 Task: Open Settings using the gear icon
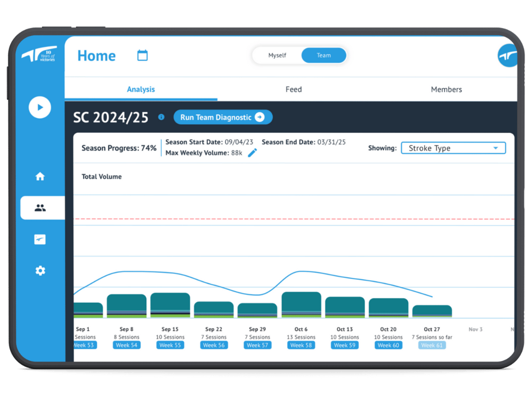tap(40, 270)
